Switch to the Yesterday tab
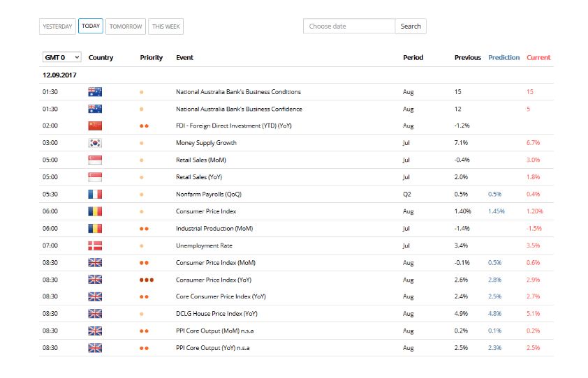The width and height of the screenshot is (588, 378). (57, 27)
